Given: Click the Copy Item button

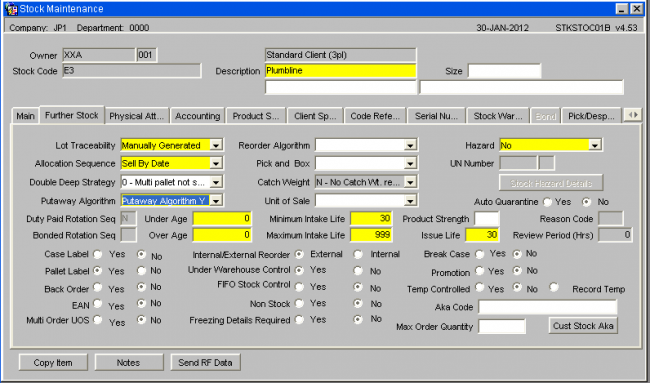Looking at the screenshot, I should click(53, 362).
